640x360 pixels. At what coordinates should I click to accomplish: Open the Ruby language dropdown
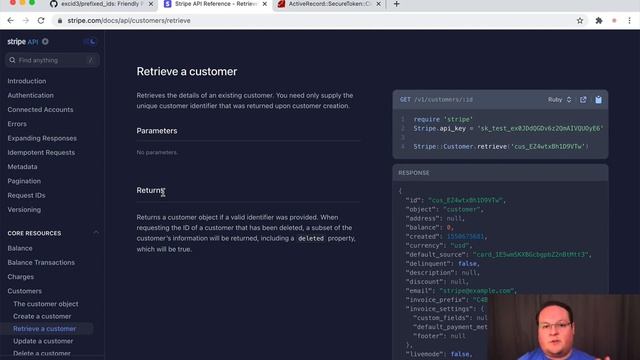click(x=559, y=100)
